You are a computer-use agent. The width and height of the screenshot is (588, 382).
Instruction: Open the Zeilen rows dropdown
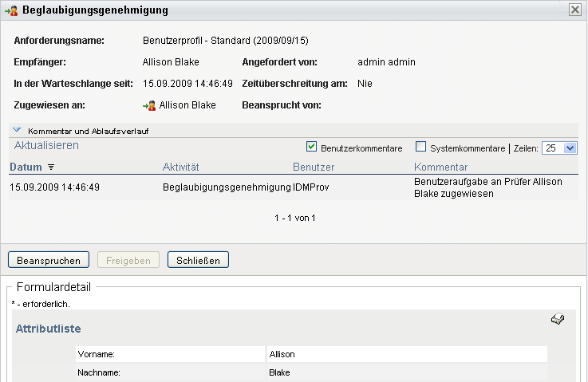[559, 148]
